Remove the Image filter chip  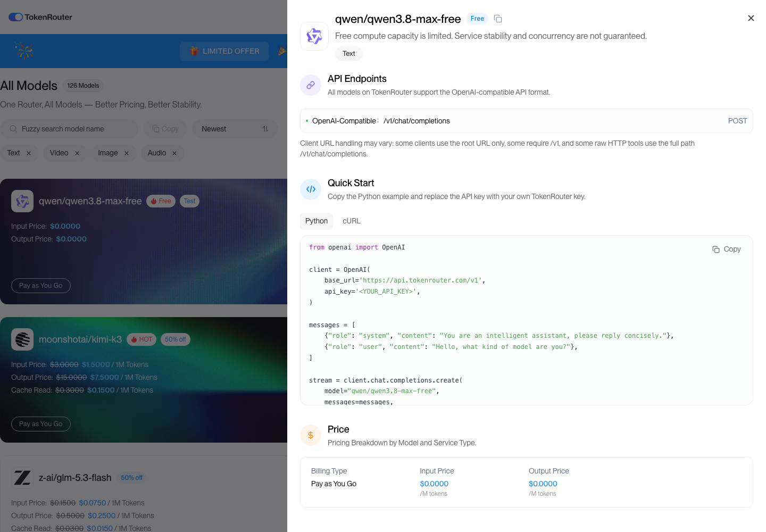127,153
